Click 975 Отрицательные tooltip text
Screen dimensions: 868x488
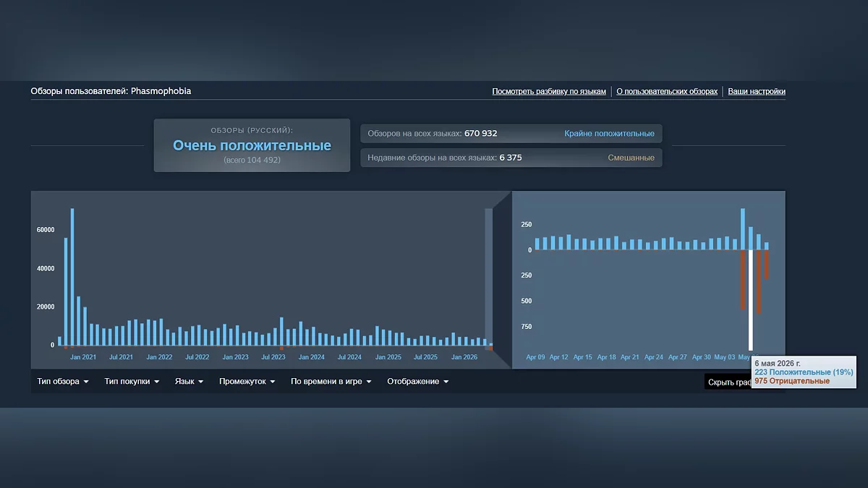792,381
